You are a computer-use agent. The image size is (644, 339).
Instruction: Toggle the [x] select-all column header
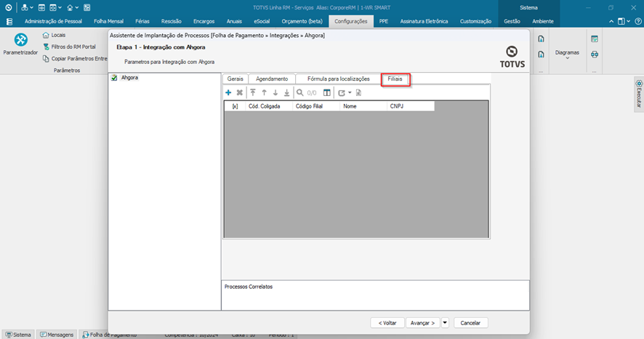point(235,106)
